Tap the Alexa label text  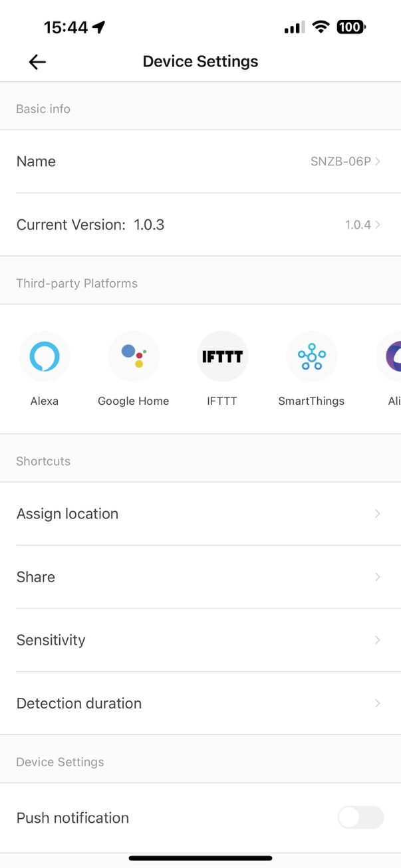[45, 401]
